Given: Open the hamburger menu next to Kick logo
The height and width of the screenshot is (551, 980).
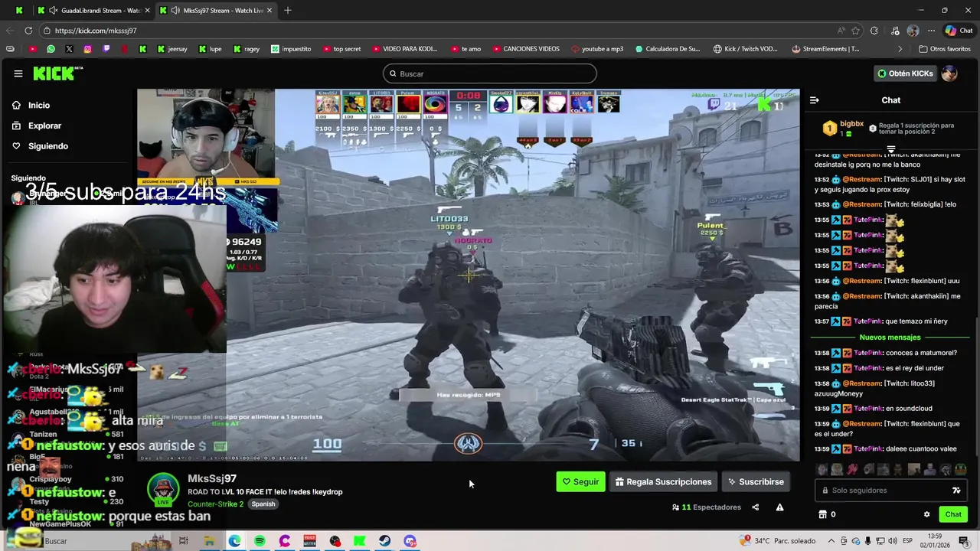Looking at the screenshot, I should [x=18, y=73].
